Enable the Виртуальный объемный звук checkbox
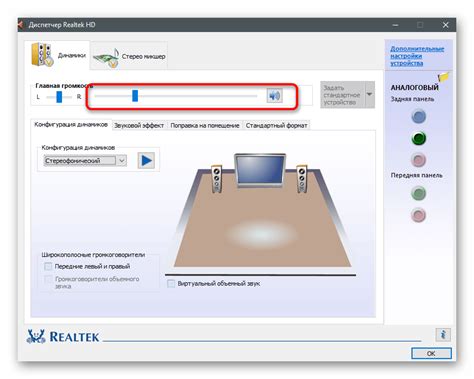Image resolution: width=474 pixels, height=379 pixels. tap(171, 284)
